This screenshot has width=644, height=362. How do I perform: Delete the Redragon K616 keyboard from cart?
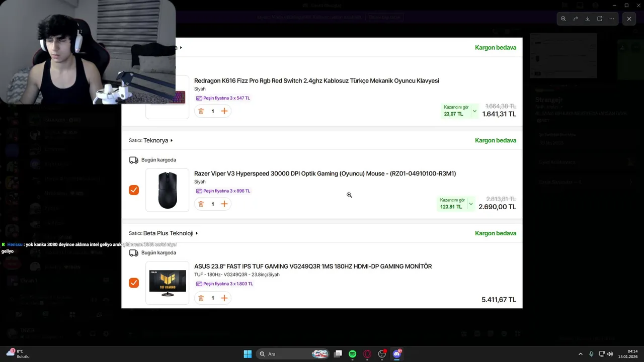(201, 111)
